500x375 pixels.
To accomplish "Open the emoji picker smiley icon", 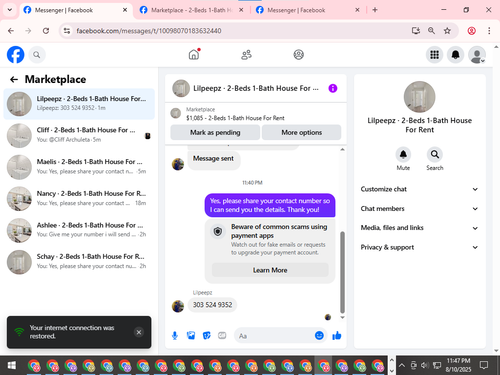I will (319, 335).
